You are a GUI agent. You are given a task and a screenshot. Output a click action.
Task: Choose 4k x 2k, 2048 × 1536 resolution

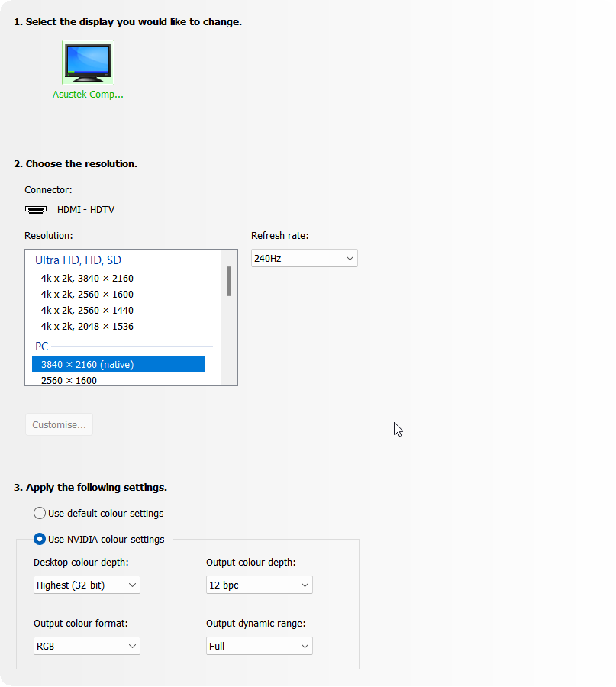point(87,327)
